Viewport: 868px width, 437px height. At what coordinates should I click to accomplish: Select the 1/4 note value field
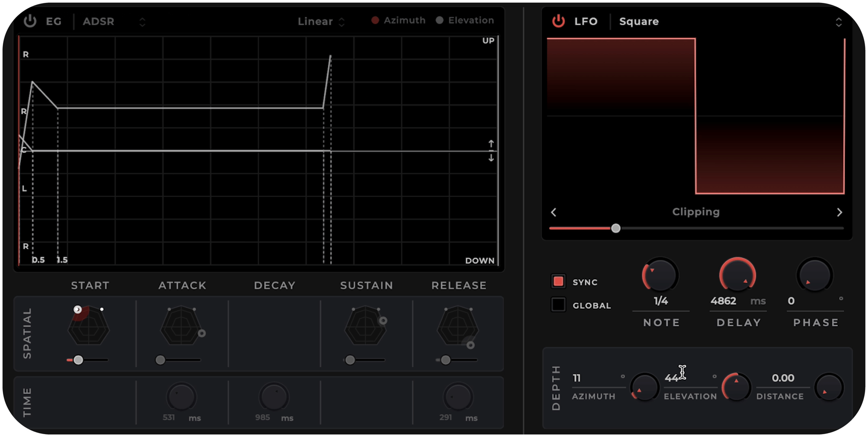661,301
